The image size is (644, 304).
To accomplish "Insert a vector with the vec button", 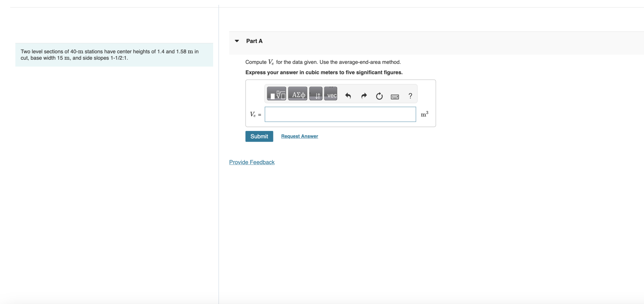I will click(x=331, y=94).
